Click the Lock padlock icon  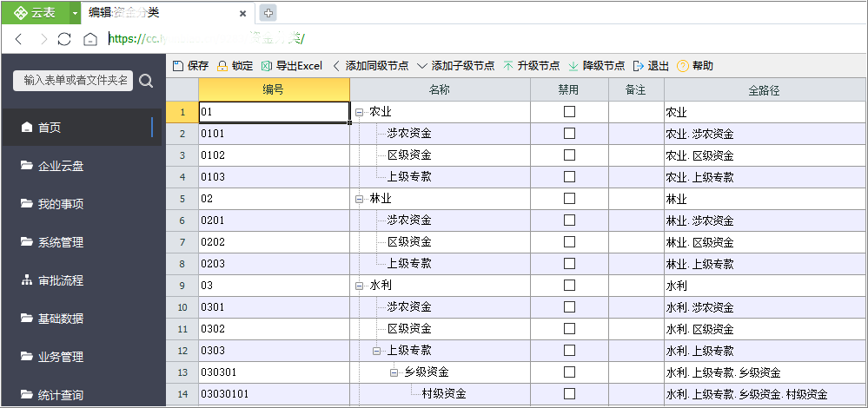tap(222, 66)
